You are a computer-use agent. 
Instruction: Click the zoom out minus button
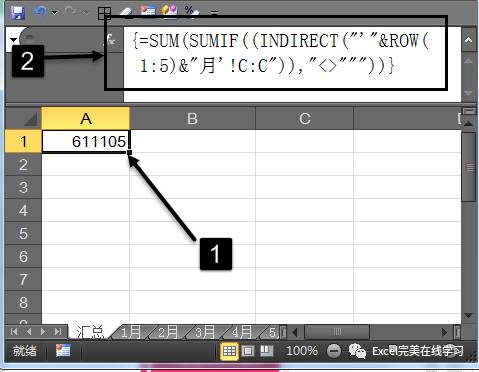pyautogui.click(x=334, y=351)
